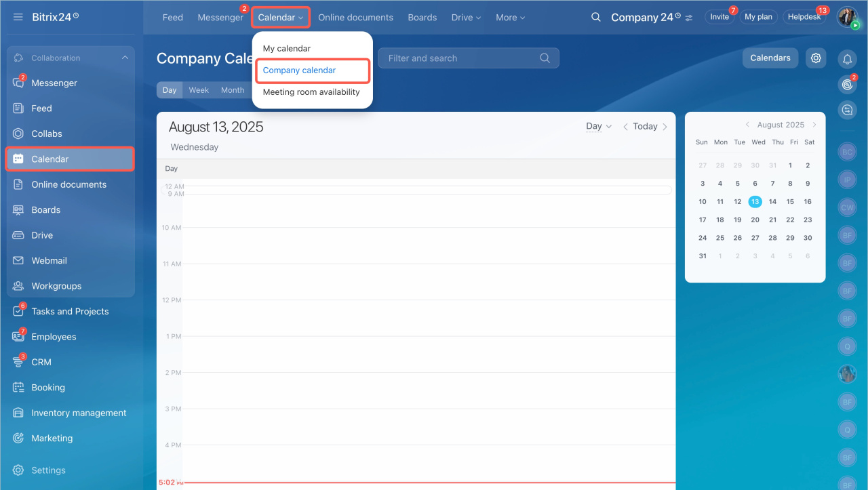Open the hamburger main menu icon
This screenshot has width=868, height=490.
click(18, 17)
